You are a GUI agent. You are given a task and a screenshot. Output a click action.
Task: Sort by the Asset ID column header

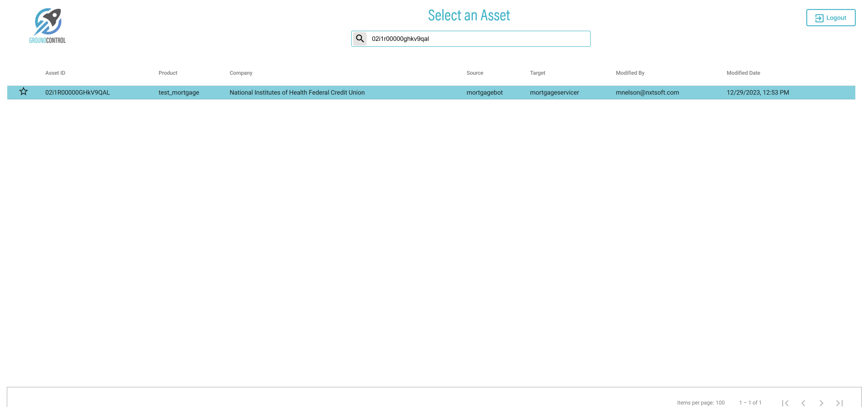tap(55, 73)
